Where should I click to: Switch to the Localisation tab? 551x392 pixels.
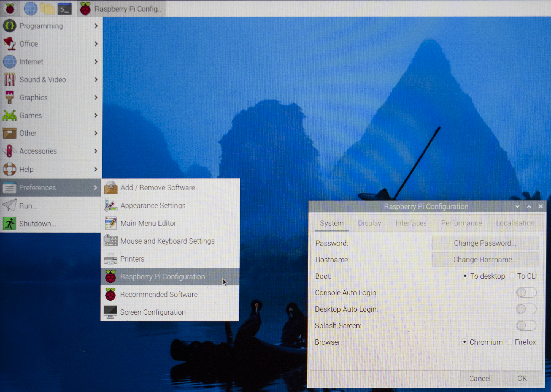pyautogui.click(x=515, y=223)
